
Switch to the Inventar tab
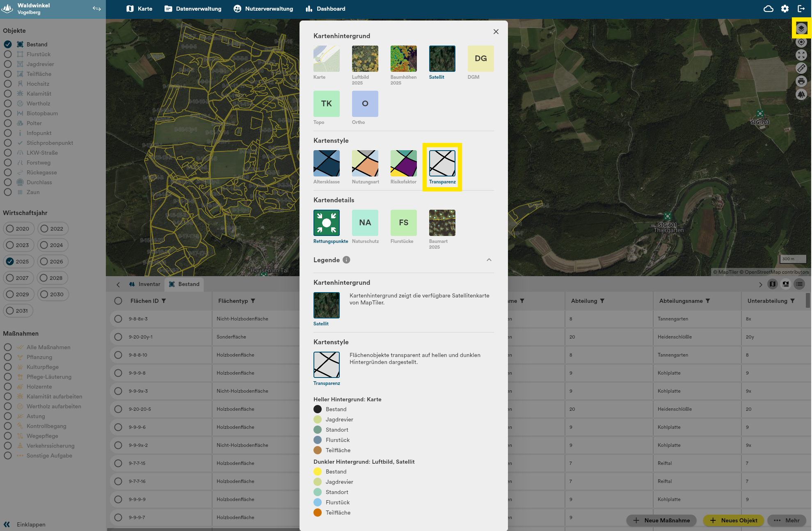coord(144,284)
